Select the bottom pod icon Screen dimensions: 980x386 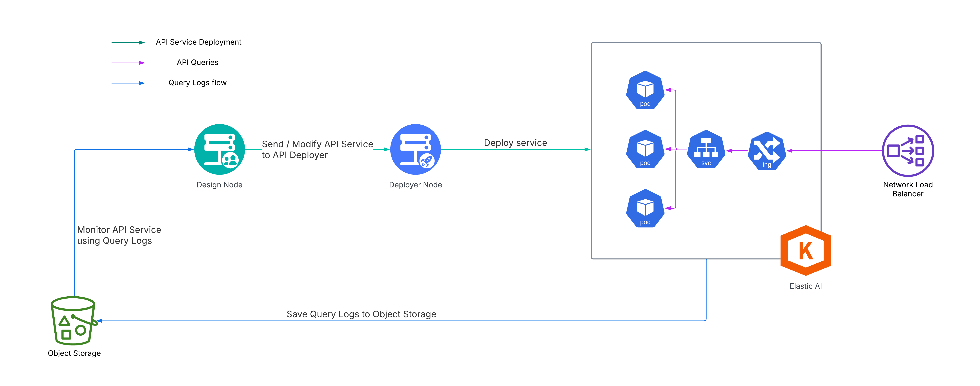(645, 208)
